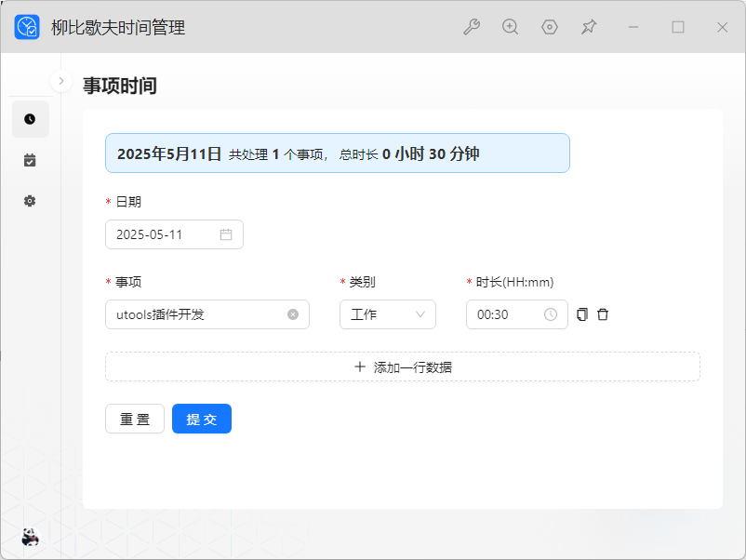Viewport: 746px width, 560px height.
Task: Clear the 事项 field with the X icon
Action: (293, 314)
